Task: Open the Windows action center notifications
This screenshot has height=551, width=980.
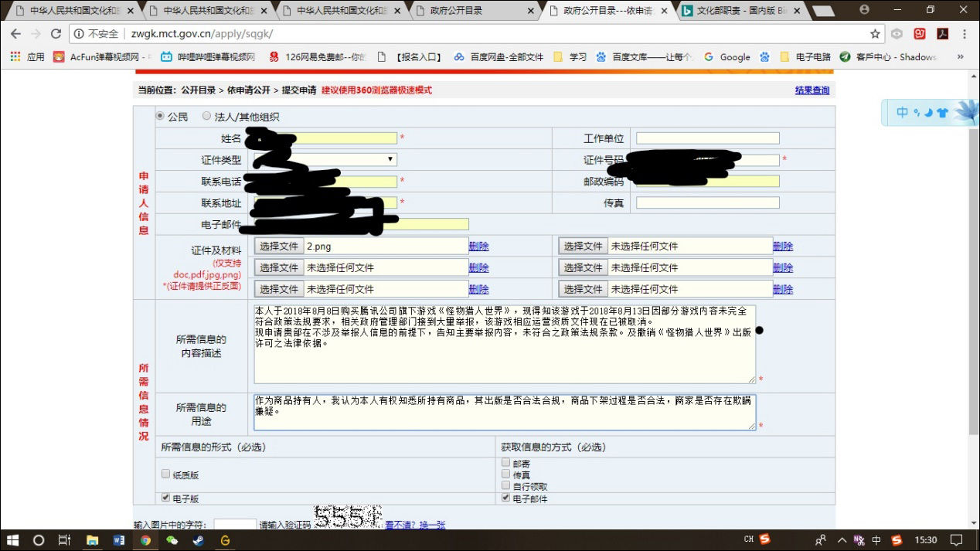Action: [956, 540]
